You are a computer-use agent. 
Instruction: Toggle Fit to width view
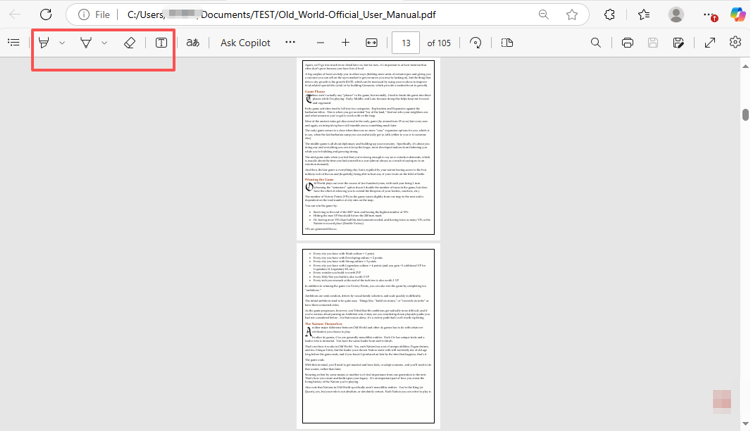(x=372, y=43)
